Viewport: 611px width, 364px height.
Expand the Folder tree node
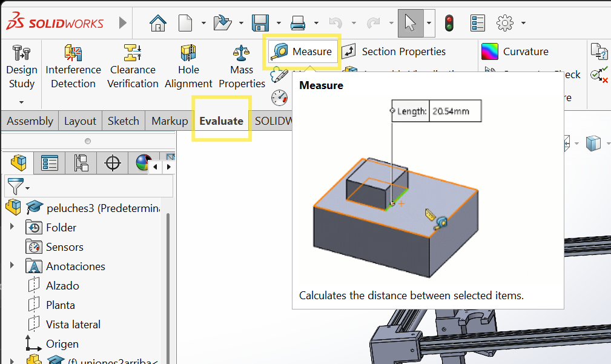pos(12,227)
